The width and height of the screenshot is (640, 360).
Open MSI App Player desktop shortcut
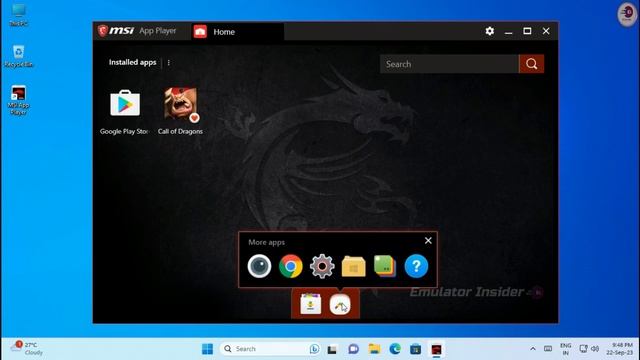pyautogui.click(x=18, y=100)
